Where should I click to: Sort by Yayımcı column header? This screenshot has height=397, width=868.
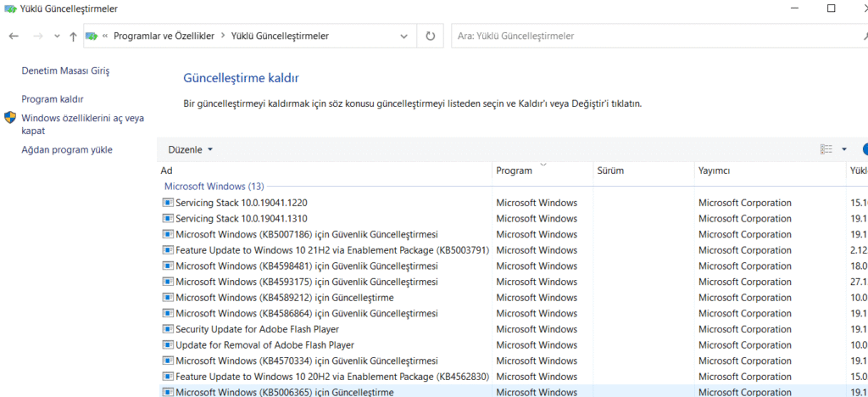(714, 171)
